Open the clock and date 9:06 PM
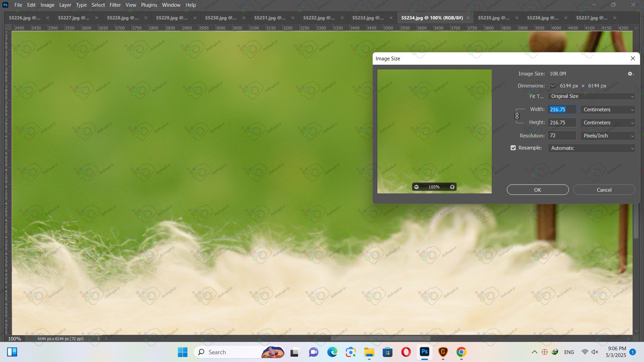644x362 pixels. (x=616, y=352)
